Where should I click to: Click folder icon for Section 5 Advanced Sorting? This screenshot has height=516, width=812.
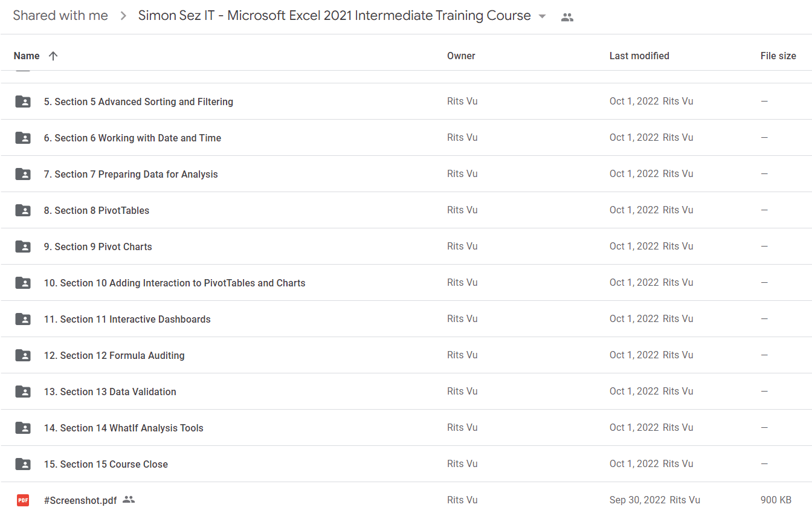click(x=23, y=102)
